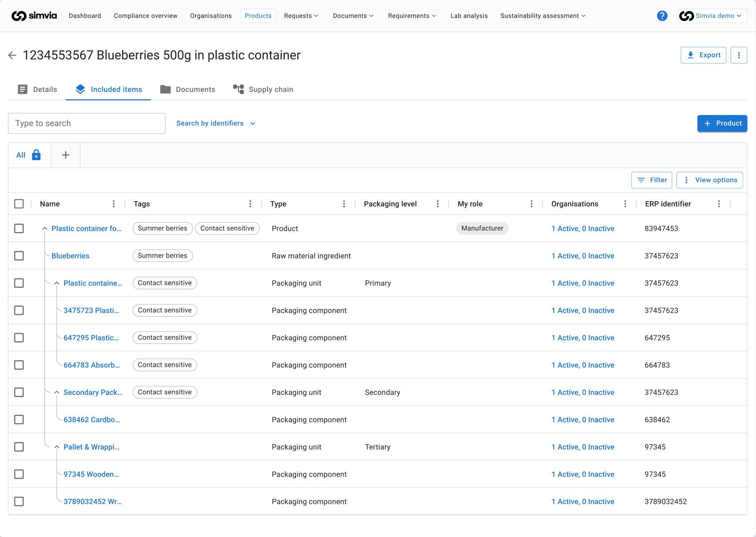Open Tags column options menu

tap(250, 204)
